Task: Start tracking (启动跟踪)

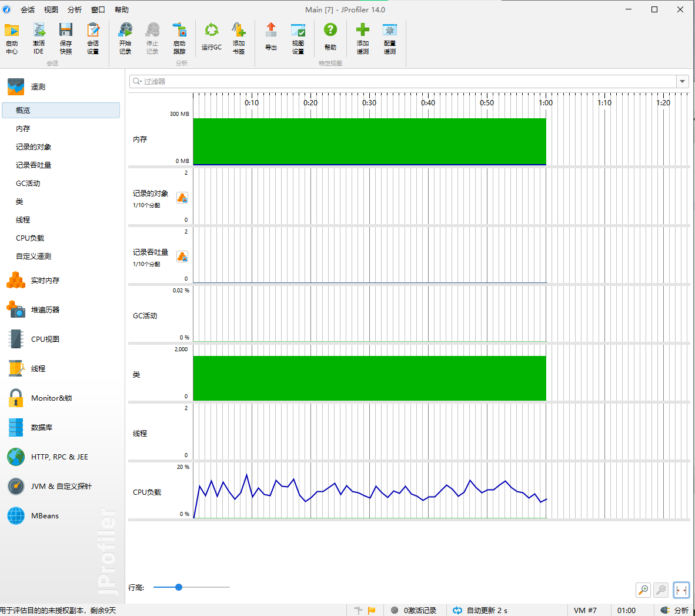Action: point(179,39)
